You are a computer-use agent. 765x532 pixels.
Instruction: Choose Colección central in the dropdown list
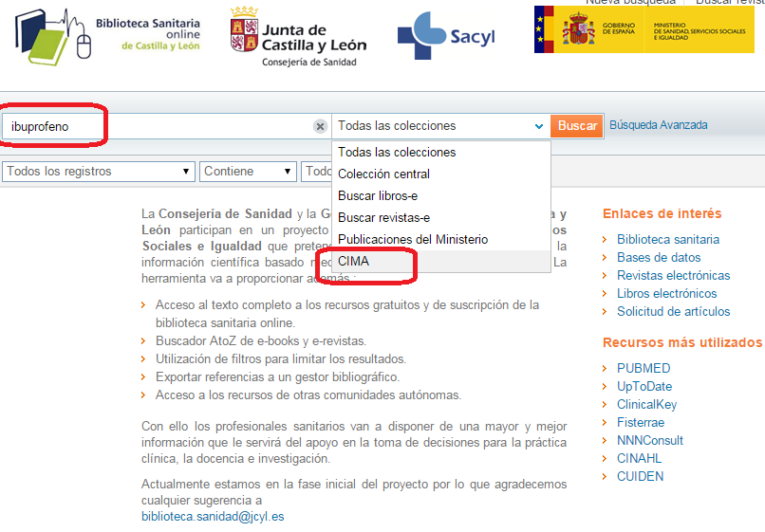point(383,174)
